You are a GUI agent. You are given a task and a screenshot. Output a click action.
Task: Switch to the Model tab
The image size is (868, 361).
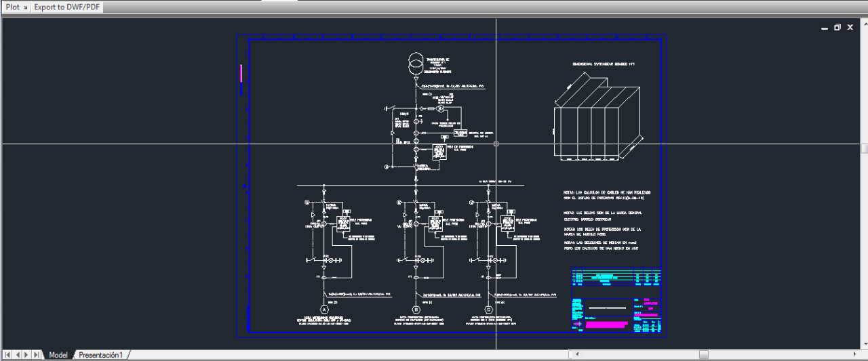[58, 355]
